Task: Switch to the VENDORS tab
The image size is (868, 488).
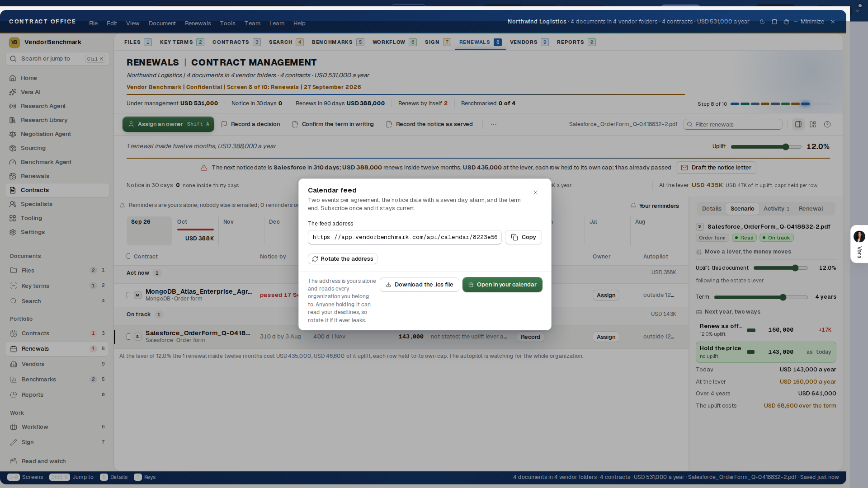Action: [x=529, y=42]
